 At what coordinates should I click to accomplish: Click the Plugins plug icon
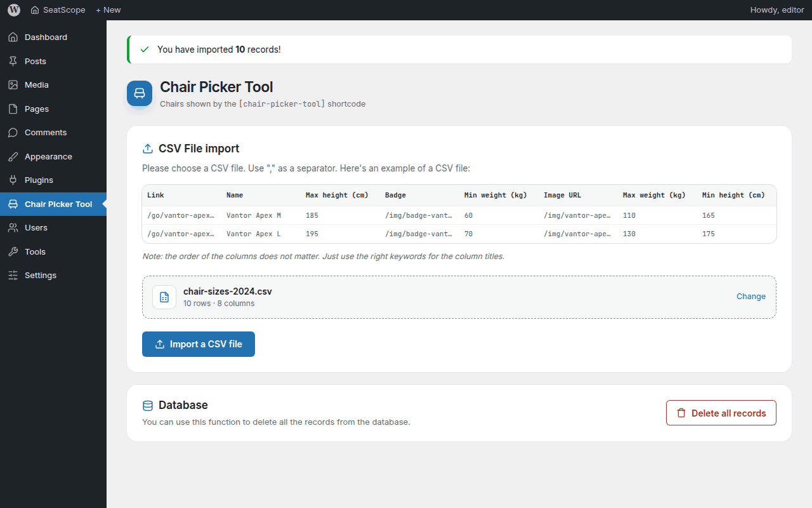[13, 180]
